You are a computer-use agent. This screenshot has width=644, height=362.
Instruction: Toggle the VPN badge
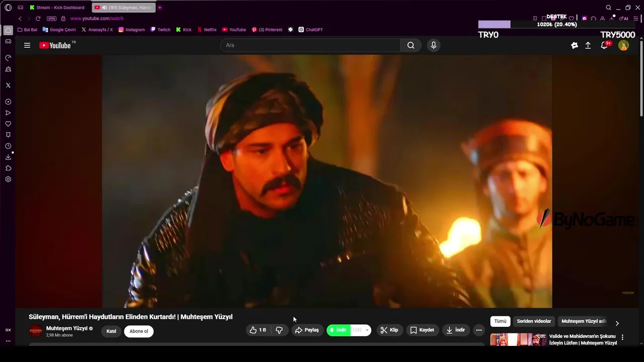tap(51, 19)
